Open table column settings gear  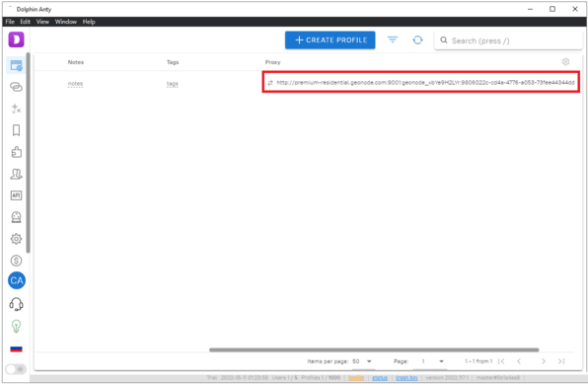pyautogui.click(x=565, y=62)
